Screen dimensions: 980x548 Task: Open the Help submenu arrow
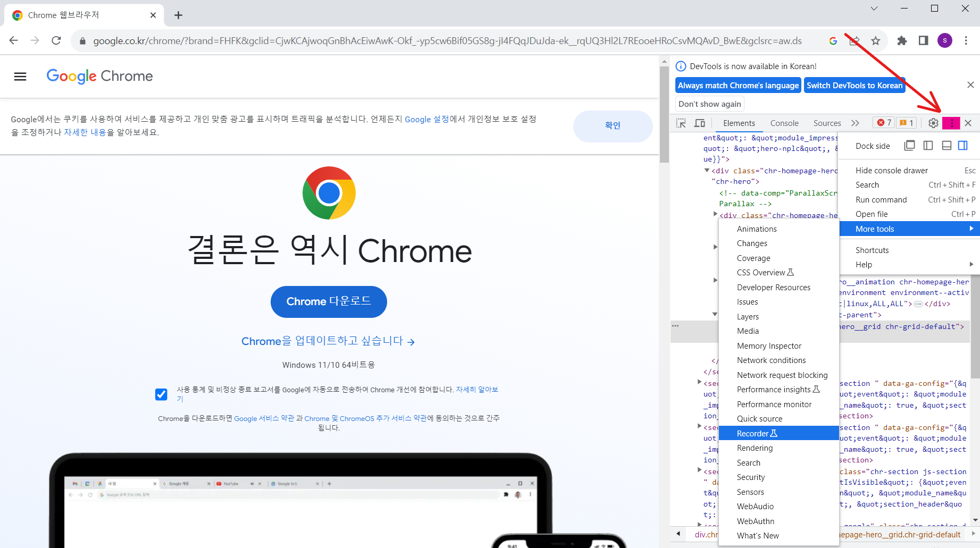coord(971,264)
